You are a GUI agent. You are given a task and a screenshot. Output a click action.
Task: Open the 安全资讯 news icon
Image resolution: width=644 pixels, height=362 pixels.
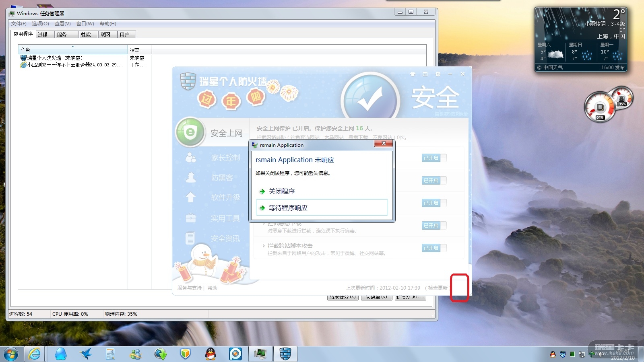[190, 238]
